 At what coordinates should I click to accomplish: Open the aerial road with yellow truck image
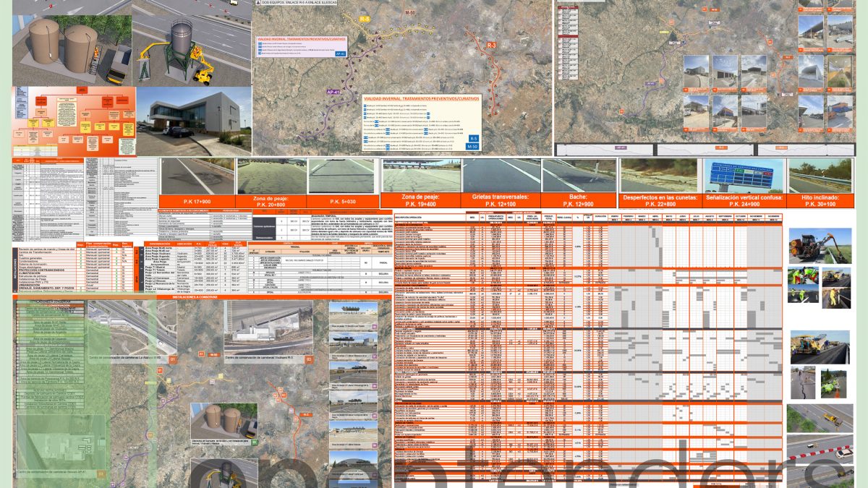[x=820, y=418]
